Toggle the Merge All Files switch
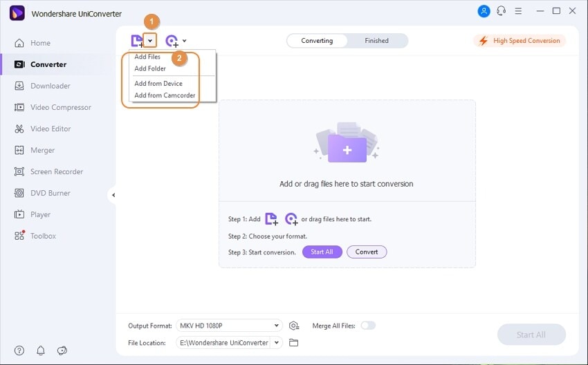The width and height of the screenshot is (588, 365). point(368,326)
